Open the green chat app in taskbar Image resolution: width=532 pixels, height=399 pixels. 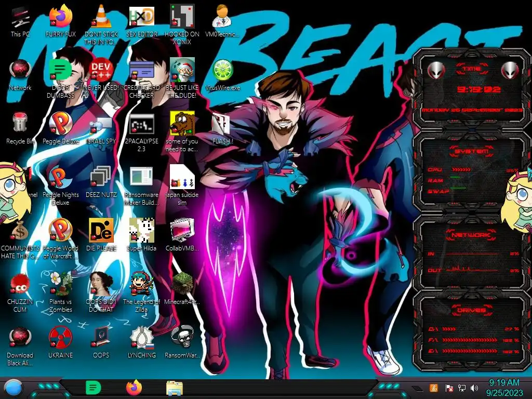pyautogui.click(x=94, y=388)
